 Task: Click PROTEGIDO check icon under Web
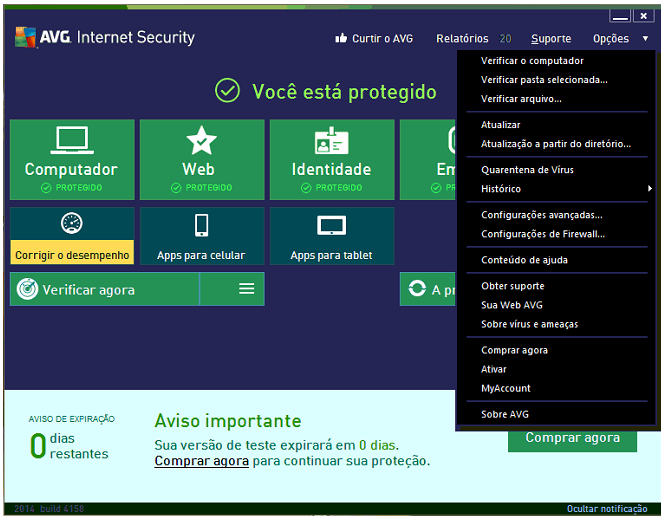(176, 188)
